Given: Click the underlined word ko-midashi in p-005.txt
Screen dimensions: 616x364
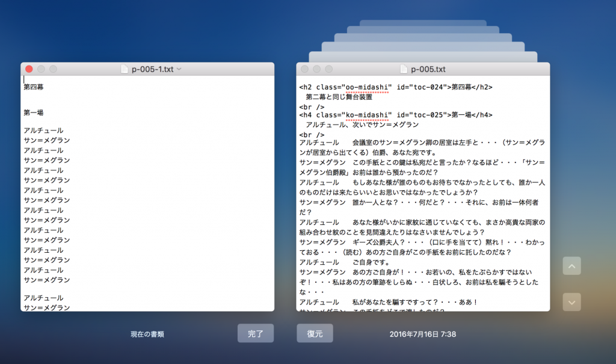Looking at the screenshot, I should [x=367, y=115].
